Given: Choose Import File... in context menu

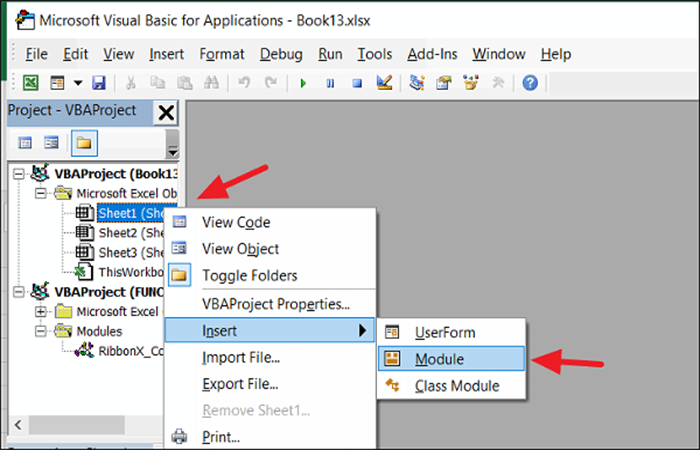Looking at the screenshot, I should pos(241,358).
